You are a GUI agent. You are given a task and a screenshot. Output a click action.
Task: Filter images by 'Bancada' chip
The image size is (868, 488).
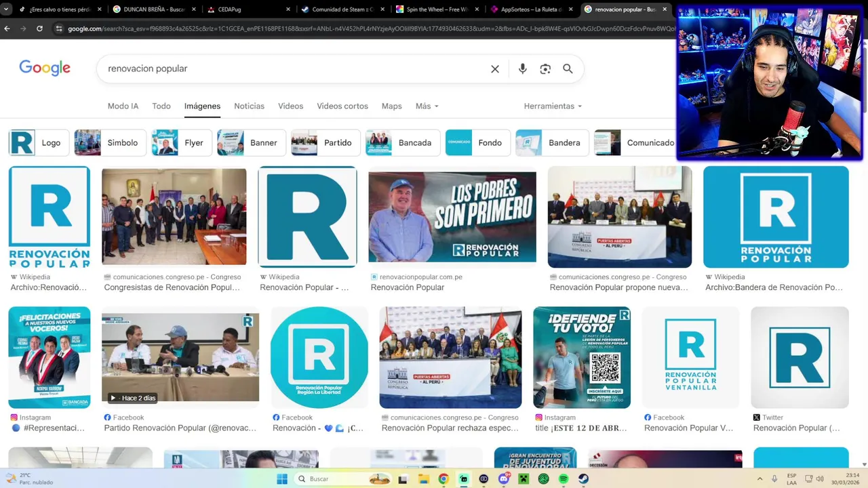coord(403,143)
